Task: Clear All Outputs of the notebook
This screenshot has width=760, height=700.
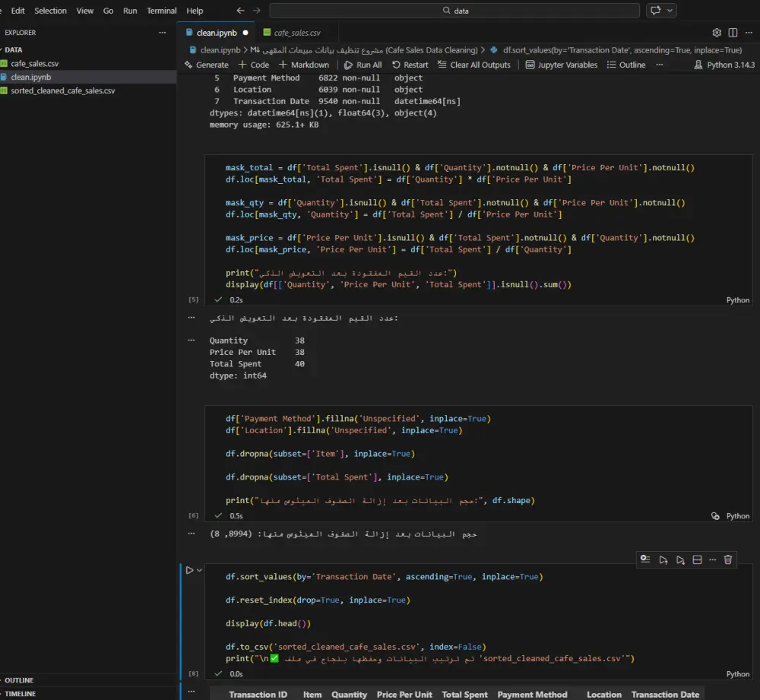Action: (474, 65)
